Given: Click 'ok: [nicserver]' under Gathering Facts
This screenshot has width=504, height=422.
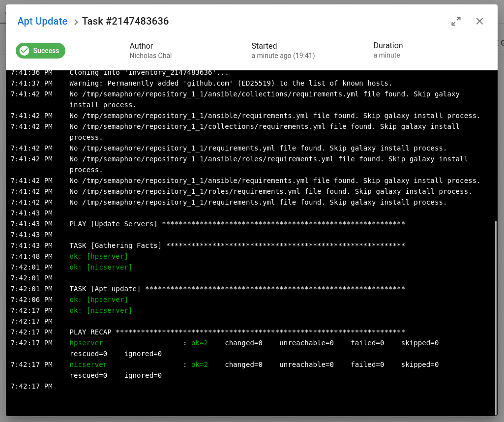Looking at the screenshot, I should (x=101, y=267).
